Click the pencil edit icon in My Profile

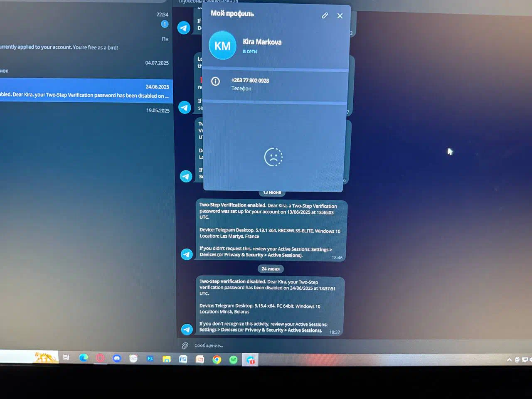pos(325,15)
